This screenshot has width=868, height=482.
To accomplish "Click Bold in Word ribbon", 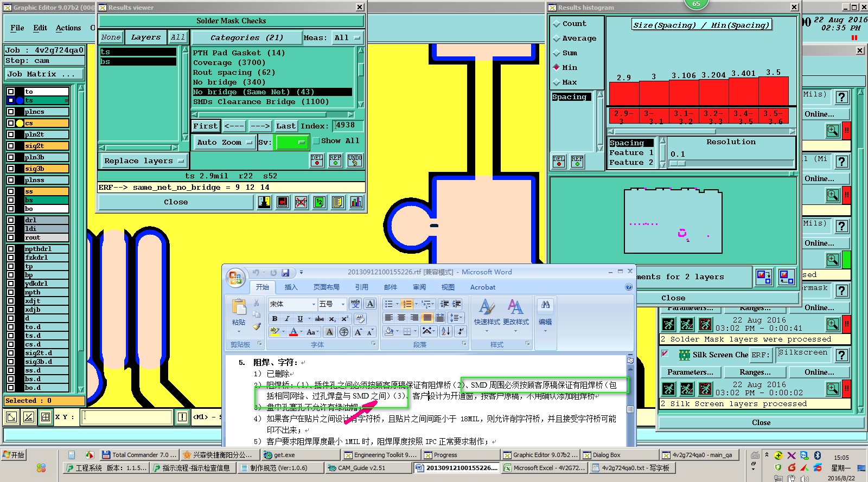I will coord(275,319).
